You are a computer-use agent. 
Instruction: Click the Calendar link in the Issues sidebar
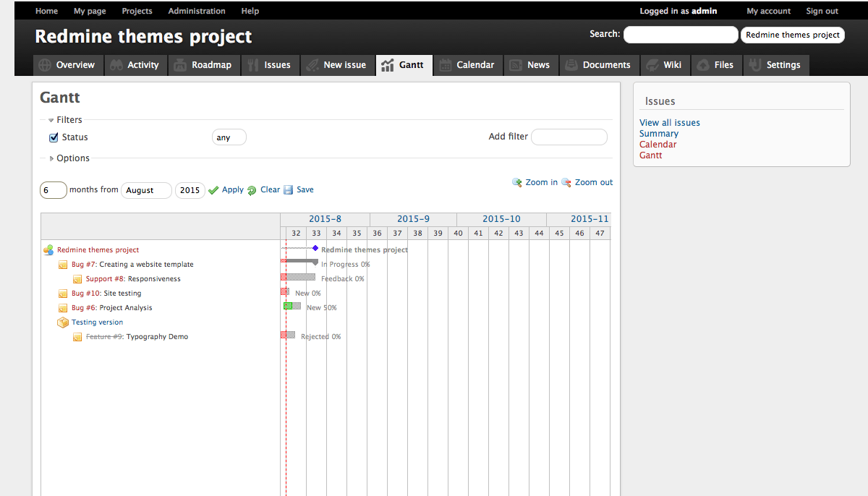[x=658, y=145]
